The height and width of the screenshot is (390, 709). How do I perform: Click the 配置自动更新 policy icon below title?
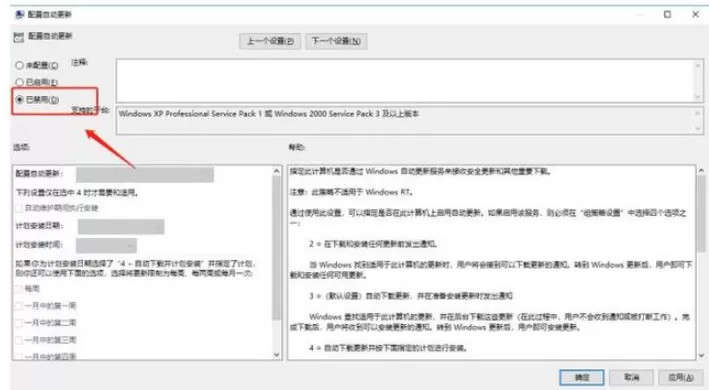point(19,37)
